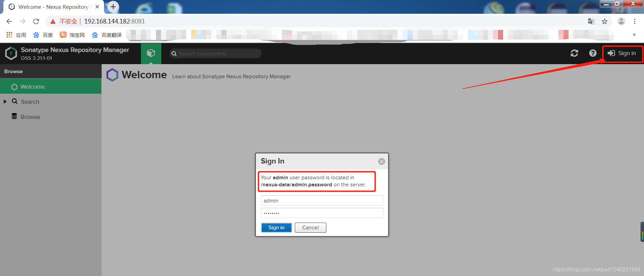
Task: Show more bookmarks with the chevron
Action: (x=634, y=35)
